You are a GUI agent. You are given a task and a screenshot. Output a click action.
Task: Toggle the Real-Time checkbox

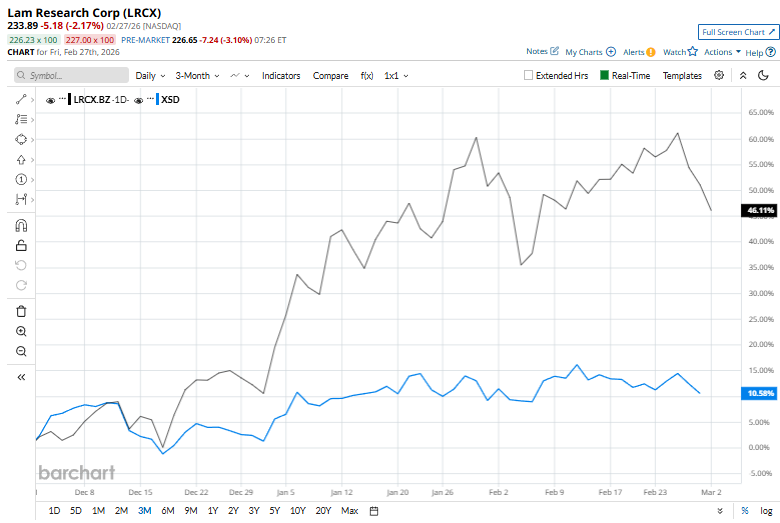click(605, 75)
